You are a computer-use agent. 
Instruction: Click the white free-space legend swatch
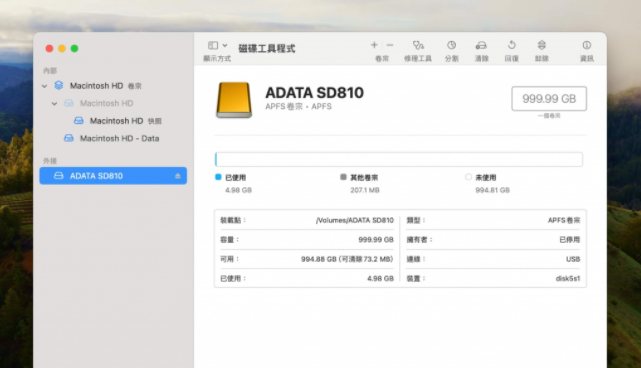point(468,177)
